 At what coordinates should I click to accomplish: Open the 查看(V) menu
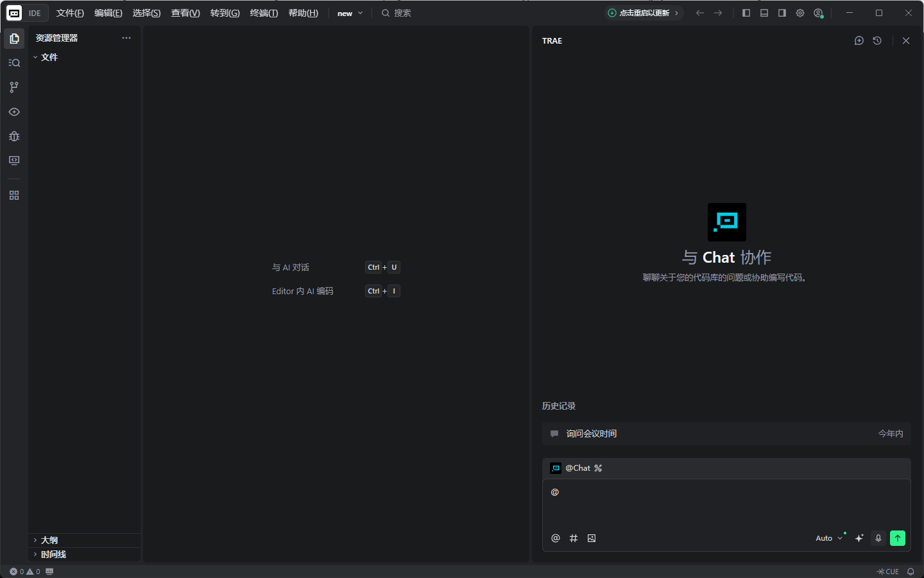point(185,13)
